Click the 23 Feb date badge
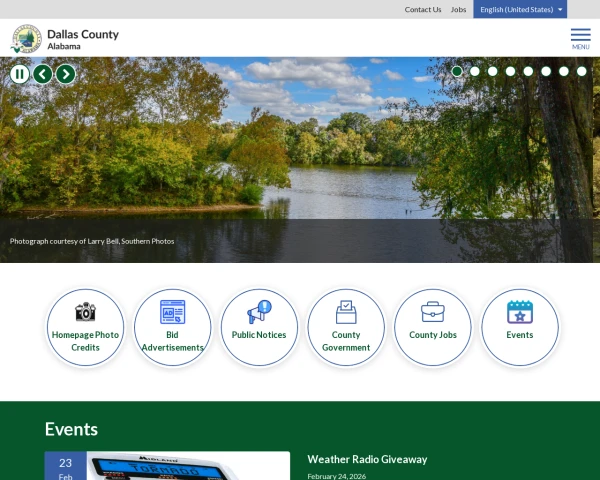The image size is (600, 480). click(x=65, y=466)
